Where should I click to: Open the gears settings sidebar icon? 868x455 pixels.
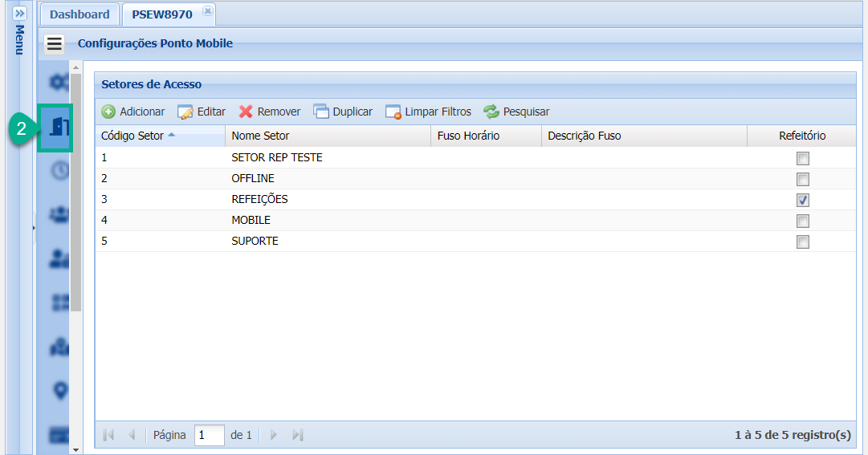point(59,82)
